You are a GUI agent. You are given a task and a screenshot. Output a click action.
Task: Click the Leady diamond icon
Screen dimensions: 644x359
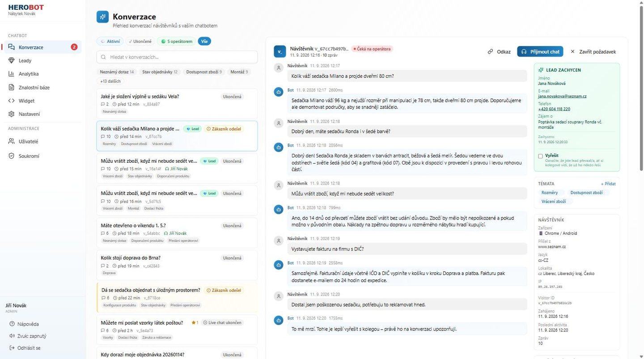pyautogui.click(x=12, y=60)
